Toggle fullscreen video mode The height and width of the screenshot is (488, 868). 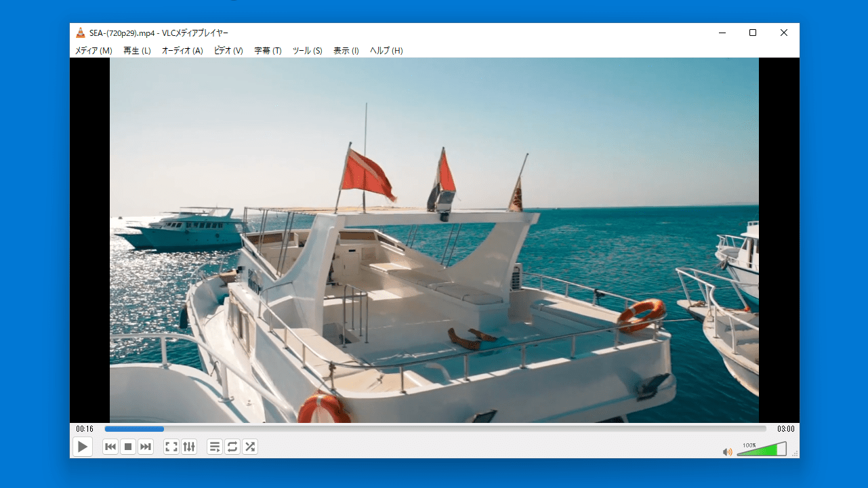(171, 447)
